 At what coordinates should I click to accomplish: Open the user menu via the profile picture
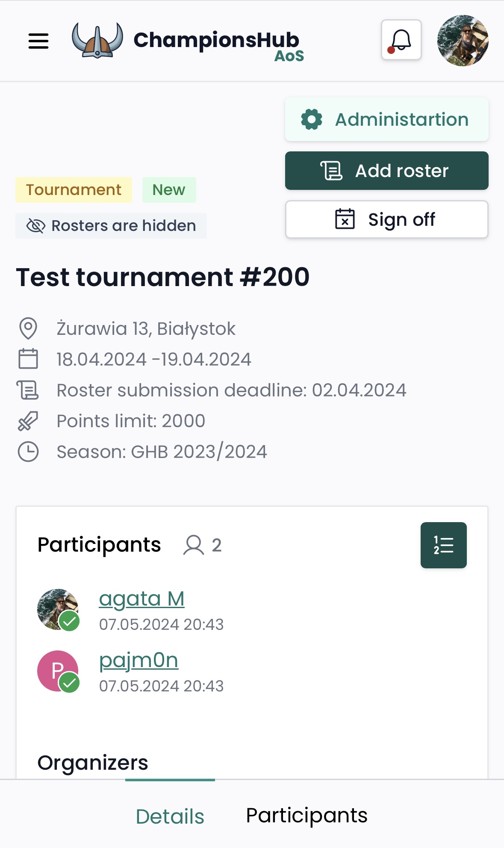(x=463, y=41)
